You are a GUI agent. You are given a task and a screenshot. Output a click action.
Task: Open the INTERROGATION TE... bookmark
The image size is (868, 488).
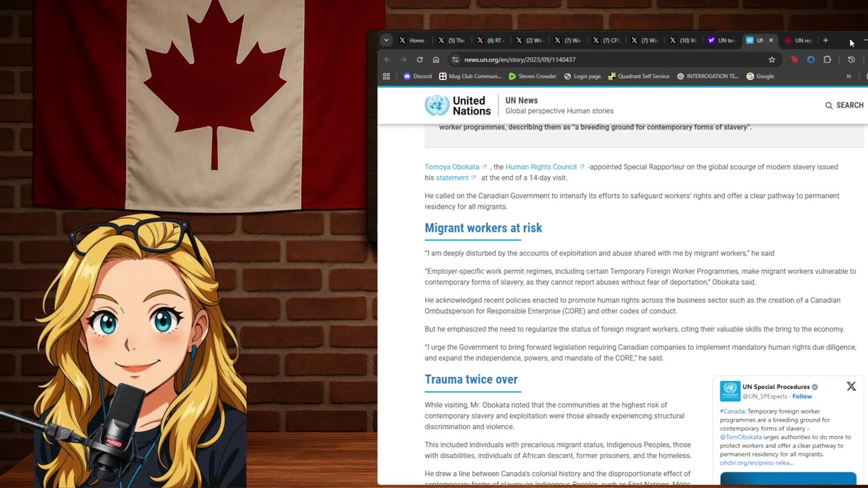point(708,77)
